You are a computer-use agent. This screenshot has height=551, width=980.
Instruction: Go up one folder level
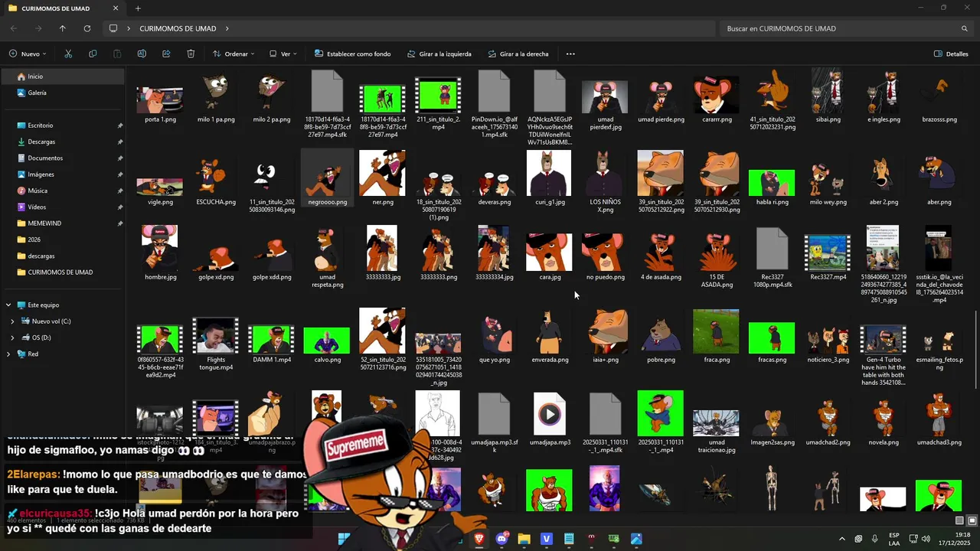pos(63,28)
